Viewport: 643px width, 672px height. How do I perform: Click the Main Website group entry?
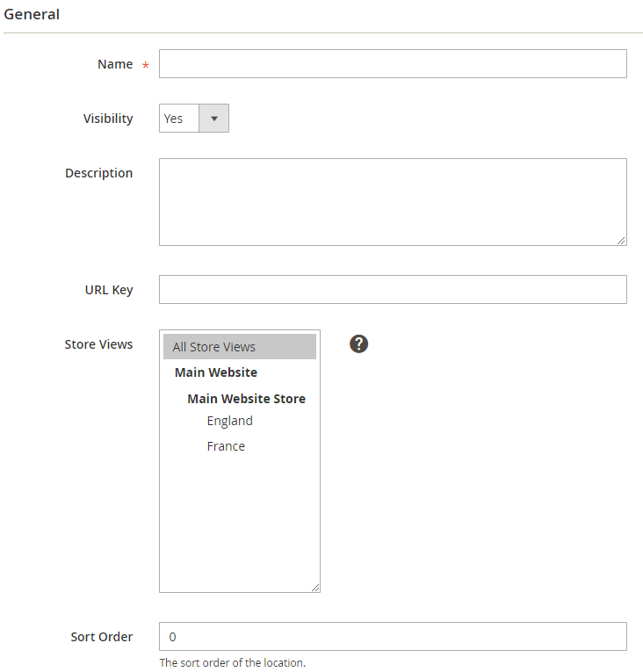(x=216, y=372)
